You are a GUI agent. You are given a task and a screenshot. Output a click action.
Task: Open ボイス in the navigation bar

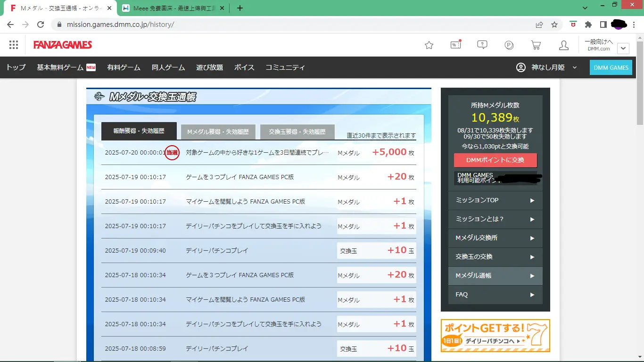pyautogui.click(x=244, y=67)
